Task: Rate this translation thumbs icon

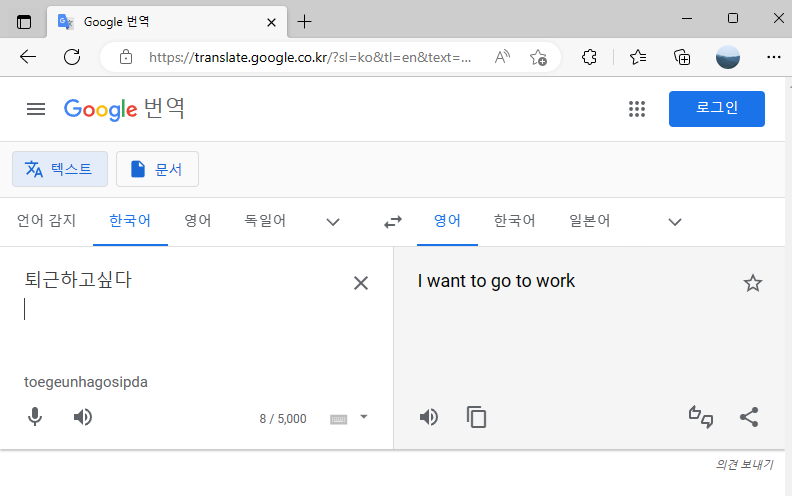Action: point(701,417)
